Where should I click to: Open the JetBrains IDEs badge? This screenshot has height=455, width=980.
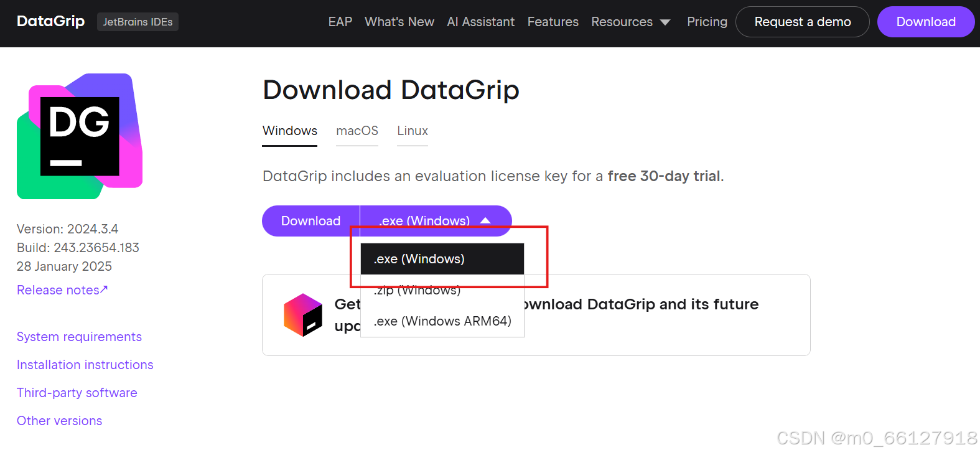point(138,21)
